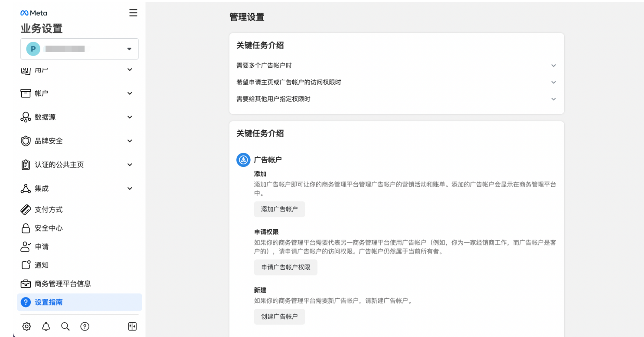Go to 安全中心 page
This screenshot has width=644, height=337.
point(79,228)
